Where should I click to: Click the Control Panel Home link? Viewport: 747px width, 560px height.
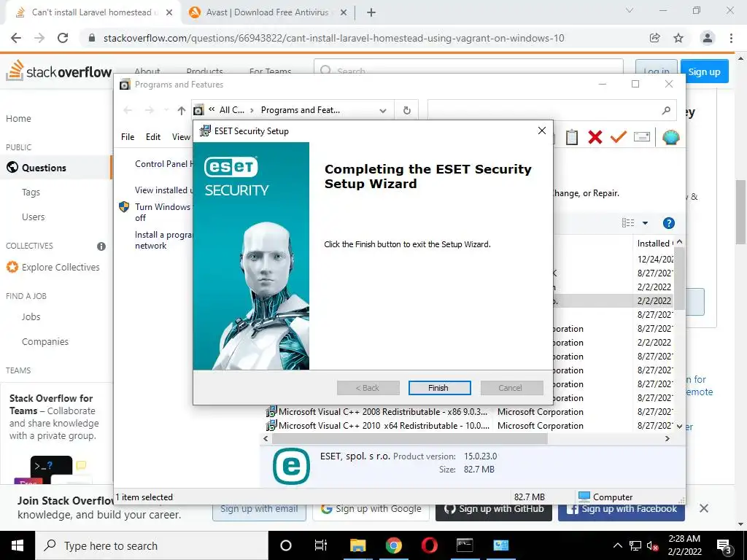click(163, 164)
